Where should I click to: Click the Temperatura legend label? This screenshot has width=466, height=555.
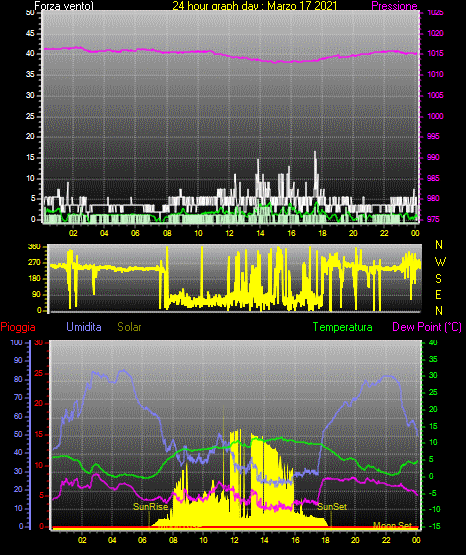(343, 327)
